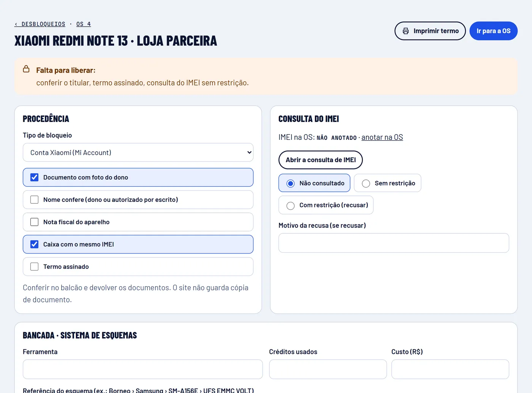Viewport: 532px width, 393px height.
Task: Focus the Créditos usados input field
Action: (328, 369)
